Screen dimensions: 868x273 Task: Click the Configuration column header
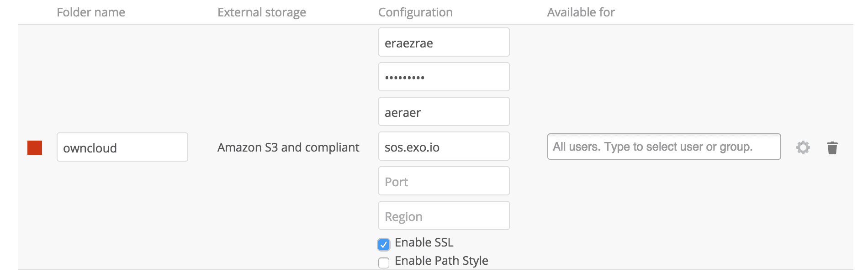415,12
